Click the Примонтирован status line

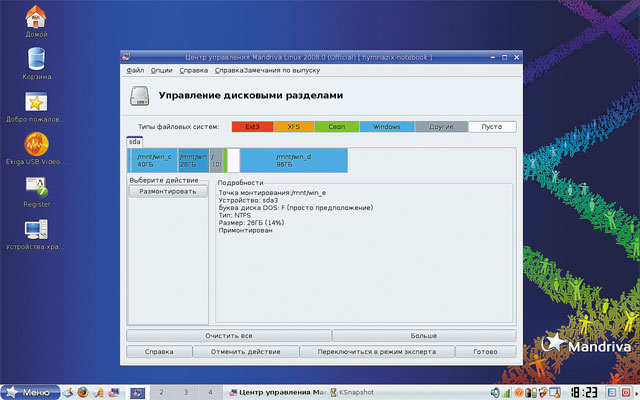coord(245,230)
